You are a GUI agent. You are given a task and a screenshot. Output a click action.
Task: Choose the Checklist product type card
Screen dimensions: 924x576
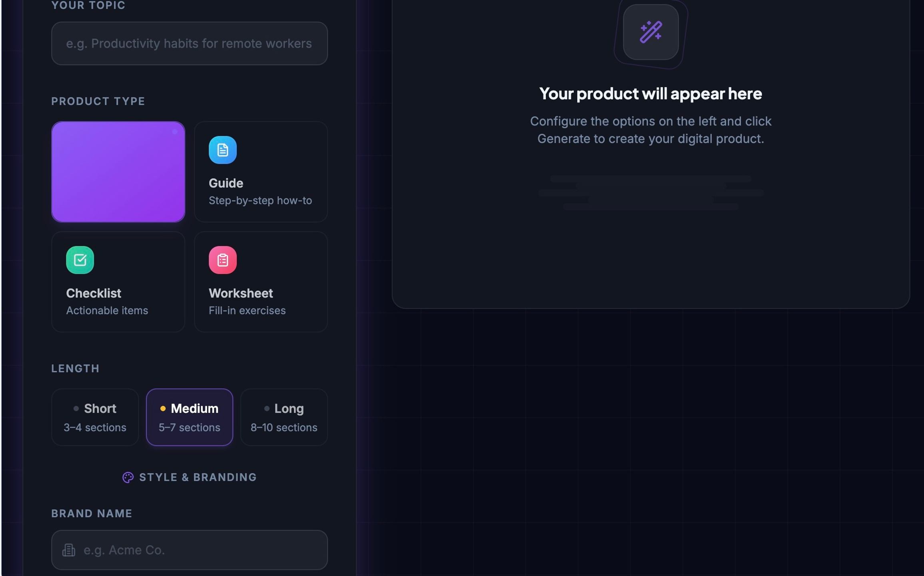[x=118, y=282]
